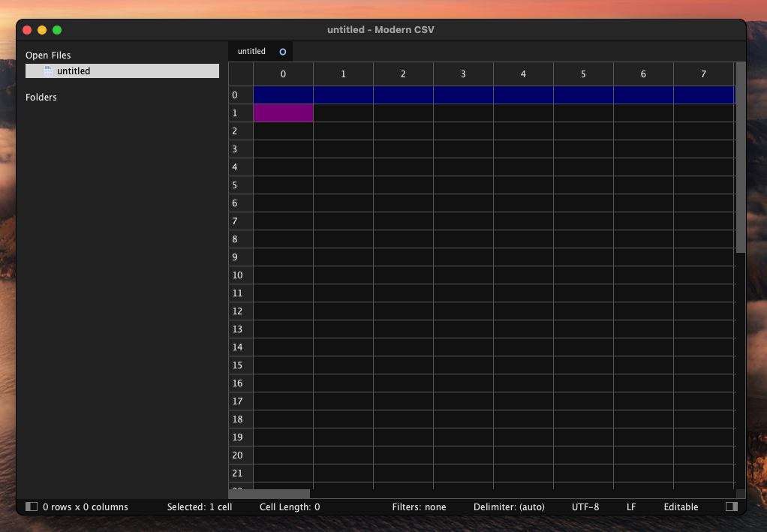Open the UTF-8 encoding selector
The height and width of the screenshot is (532, 767).
pos(585,507)
